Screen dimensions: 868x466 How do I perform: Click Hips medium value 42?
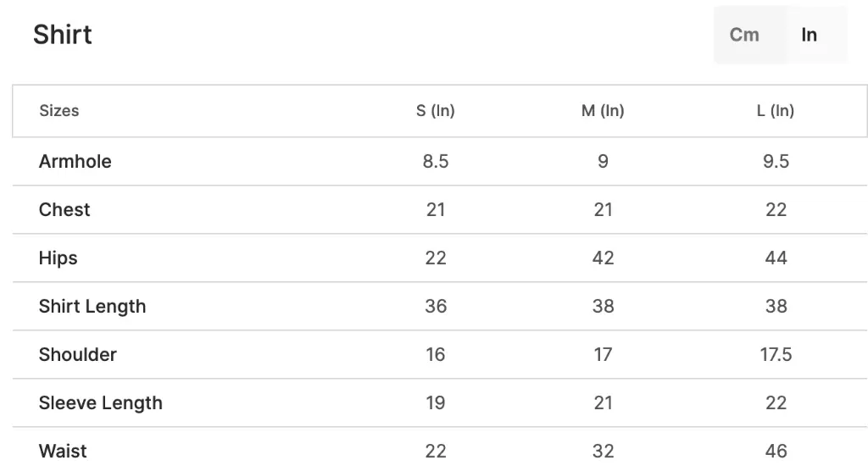[x=603, y=258]
